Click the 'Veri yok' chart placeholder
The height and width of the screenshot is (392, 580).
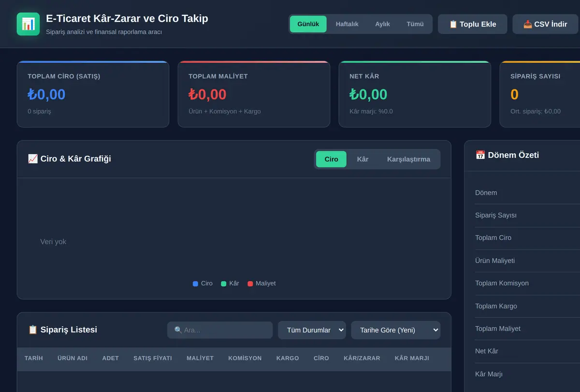(53, 242)
